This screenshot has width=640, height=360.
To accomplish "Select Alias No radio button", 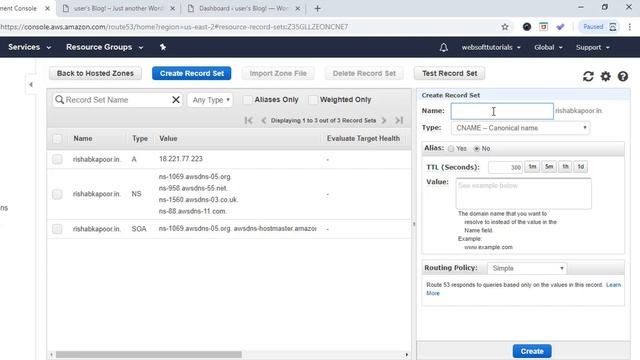I will 476,149.
